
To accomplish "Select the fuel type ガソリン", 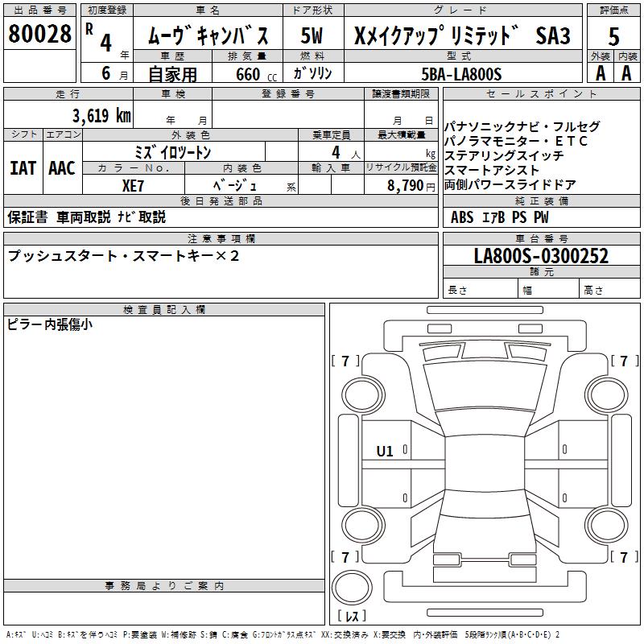I will 312,73.
